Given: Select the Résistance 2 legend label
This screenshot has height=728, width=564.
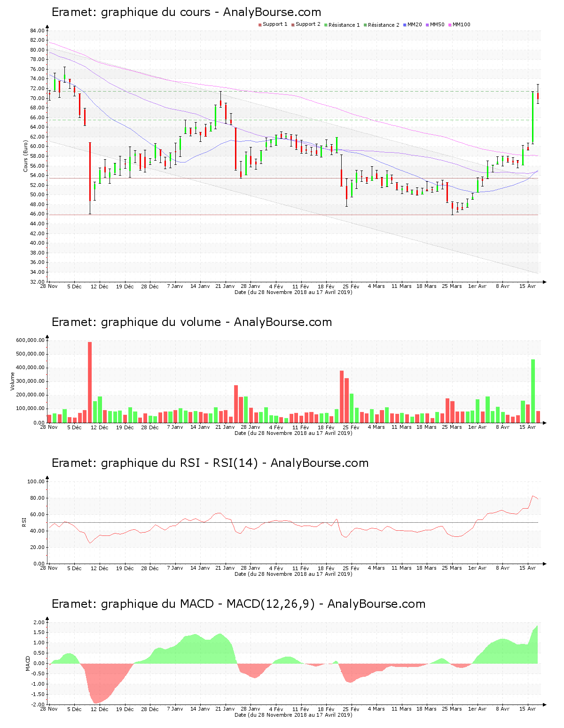Looking at the screenshot, I should pos(384,24).
